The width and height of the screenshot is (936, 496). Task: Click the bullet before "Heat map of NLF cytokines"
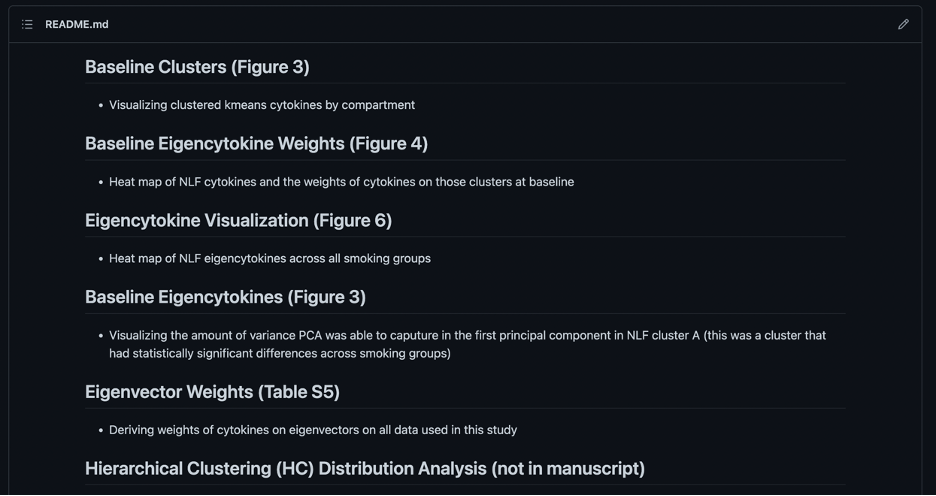coord(101,182)
